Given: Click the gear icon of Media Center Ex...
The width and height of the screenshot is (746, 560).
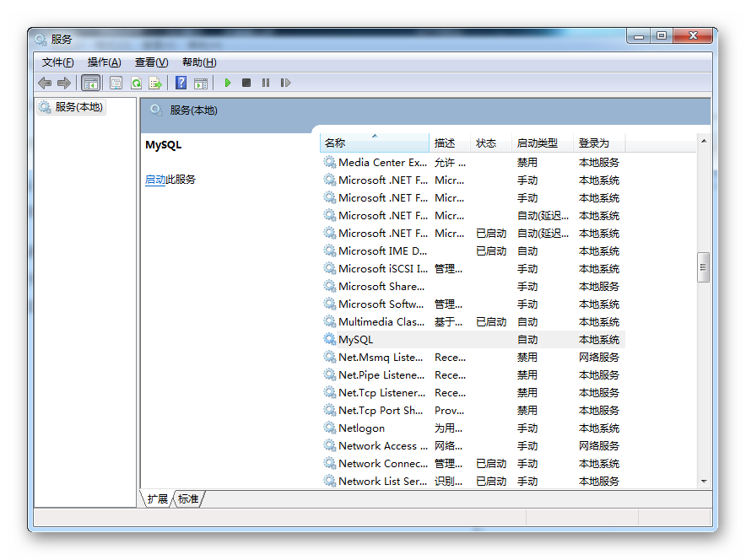Looking at the screenshot, I should 330,162.
